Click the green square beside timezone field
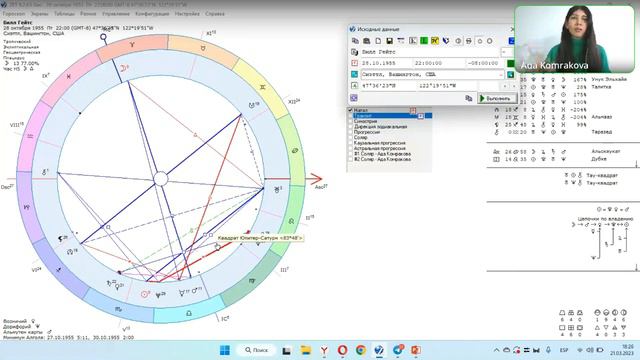Screen dimensions: 640x360 (x=510, y=63)
